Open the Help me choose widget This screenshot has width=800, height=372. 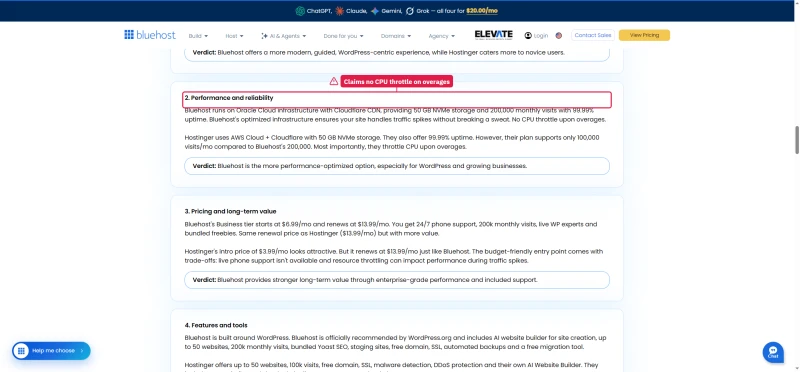point(52,351)
